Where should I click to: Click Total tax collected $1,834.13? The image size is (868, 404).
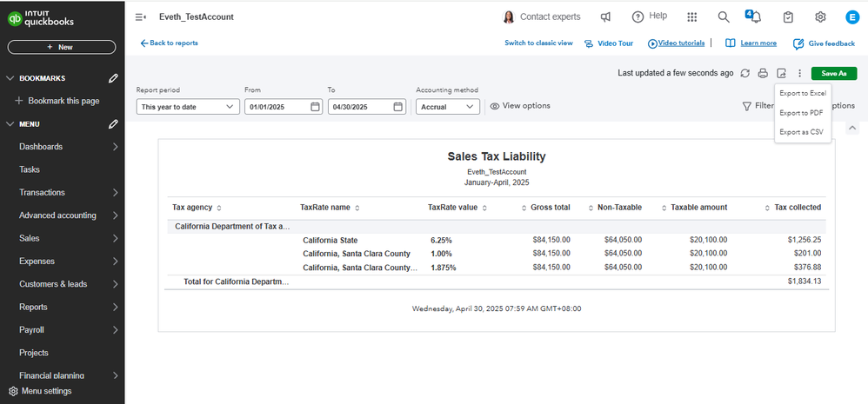point(805,281)
